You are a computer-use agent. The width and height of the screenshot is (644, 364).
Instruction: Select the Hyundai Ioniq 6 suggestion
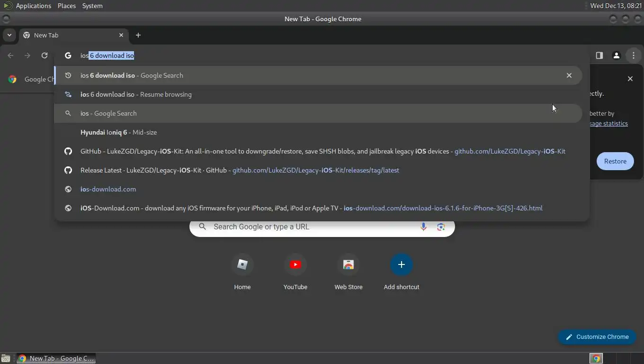click(318, 132)
